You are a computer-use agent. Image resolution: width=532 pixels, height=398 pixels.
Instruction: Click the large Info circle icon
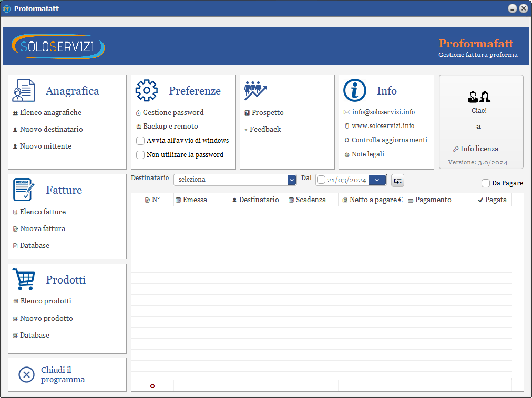(354, 90)
